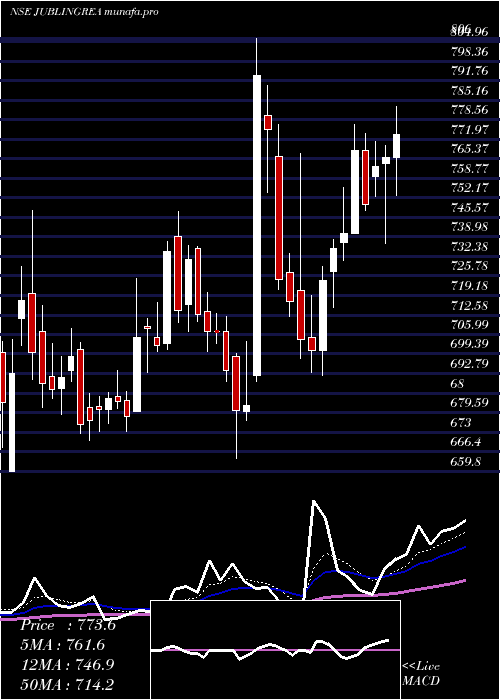Click the 765.37 price axis label
Image resolution: width=500 pixels, height=700 pixels.
(x=469, y=149)
